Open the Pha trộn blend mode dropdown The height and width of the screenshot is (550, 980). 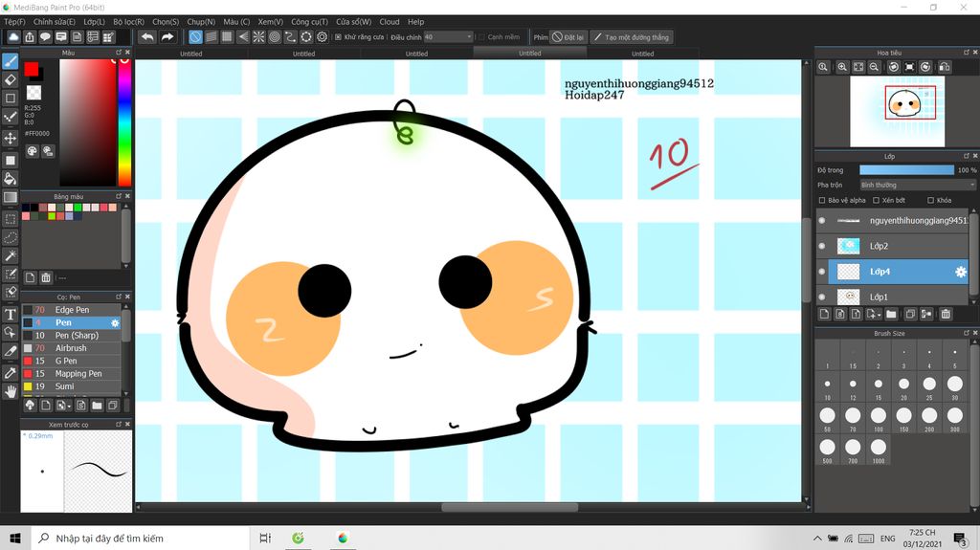click(x=918, y=185)
